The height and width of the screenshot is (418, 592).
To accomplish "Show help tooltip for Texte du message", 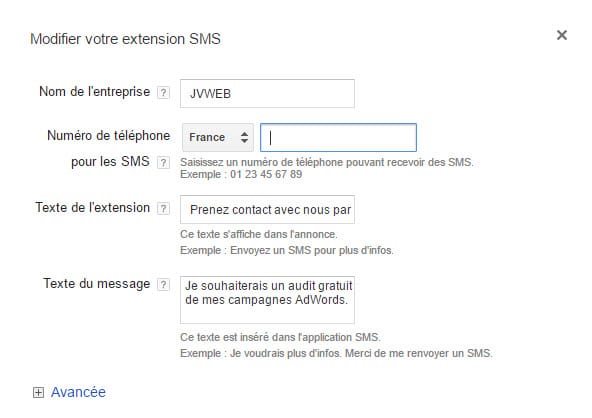I will (x=163, y=284).
